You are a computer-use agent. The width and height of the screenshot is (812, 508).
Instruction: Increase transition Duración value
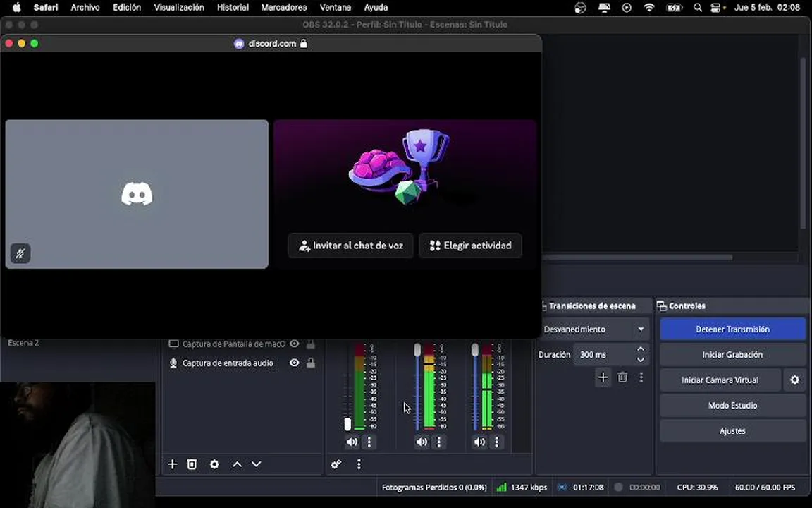coord(641,349)
